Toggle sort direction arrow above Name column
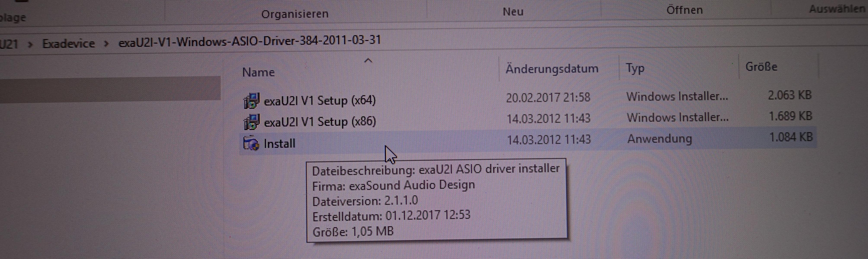Image resolution: width=868 pixels, height=259 pixels. [x=368, y=61]
